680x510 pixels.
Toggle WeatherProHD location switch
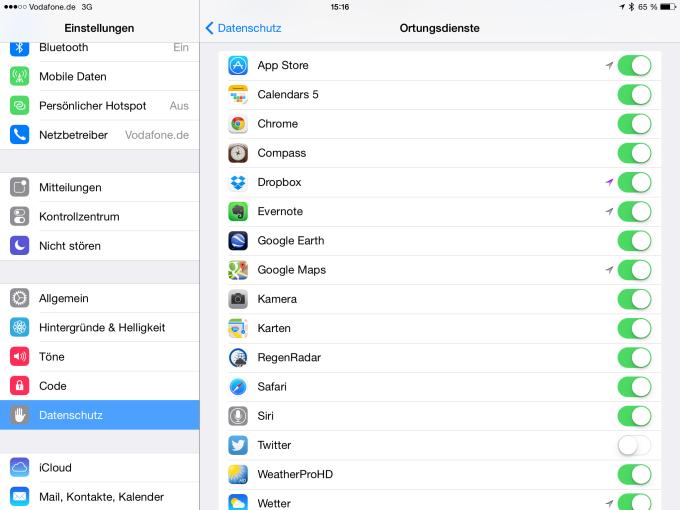[x=634, y=474]
